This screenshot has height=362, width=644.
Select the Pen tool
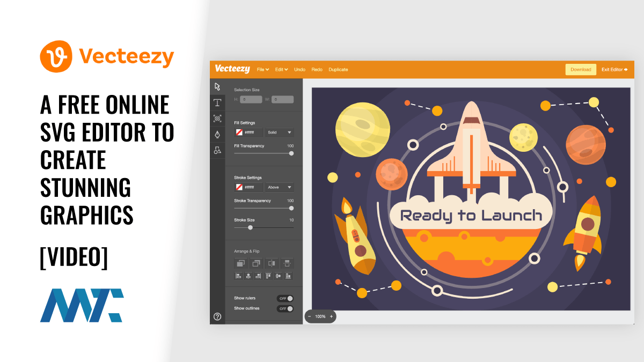click(217, 134)
